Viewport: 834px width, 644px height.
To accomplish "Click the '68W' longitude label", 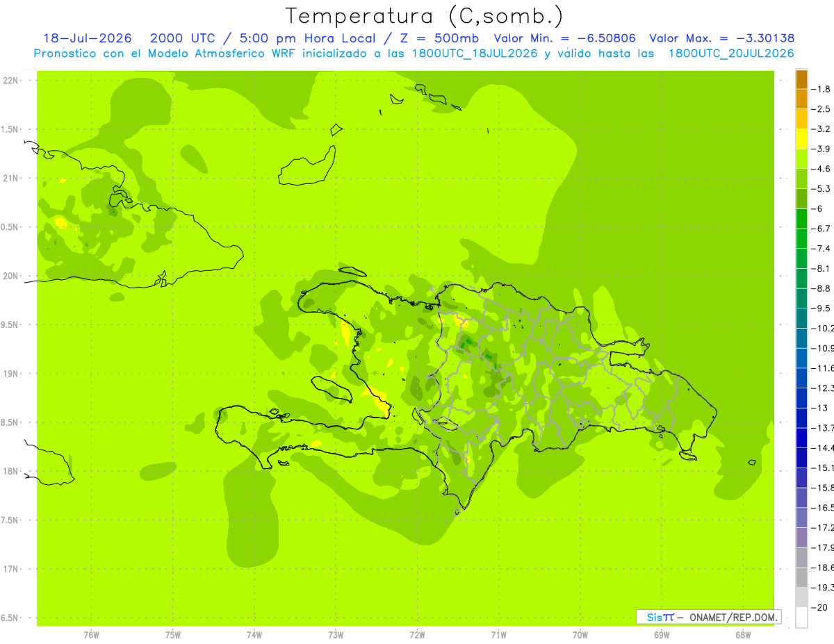I will (742, 635).
